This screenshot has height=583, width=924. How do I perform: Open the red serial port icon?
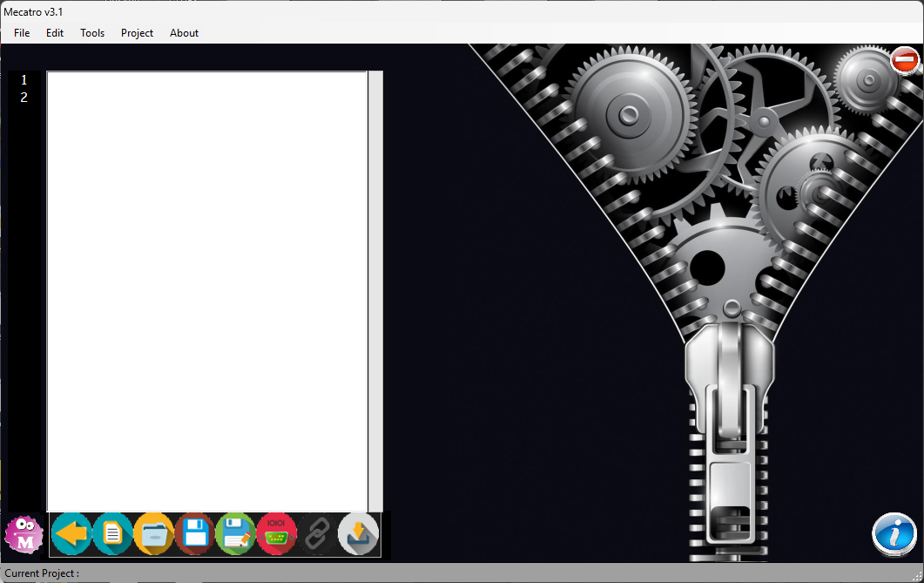[x=277, y=533]
